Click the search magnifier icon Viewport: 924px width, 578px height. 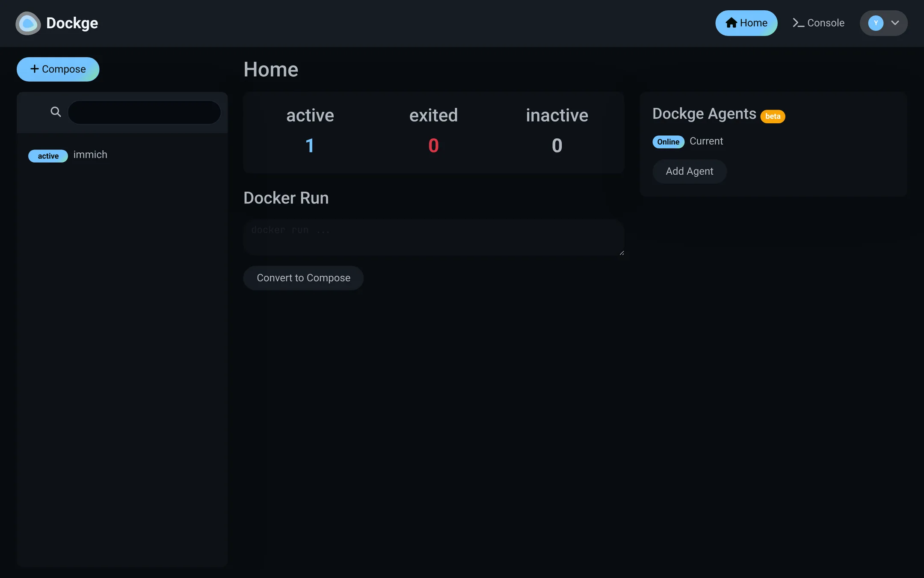click(56, 112)
